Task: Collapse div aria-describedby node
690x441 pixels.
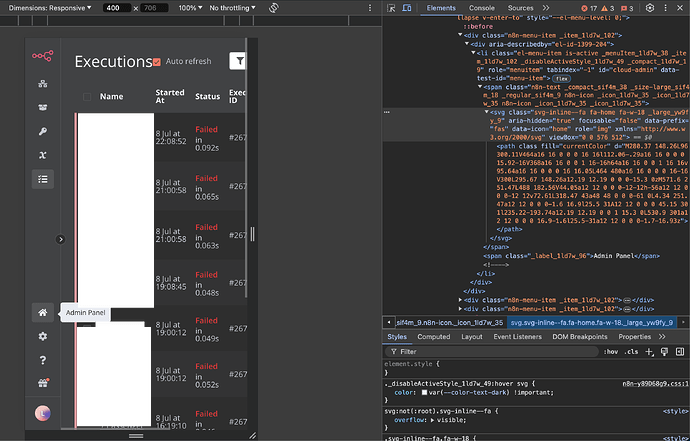Action: pos(467,44)
